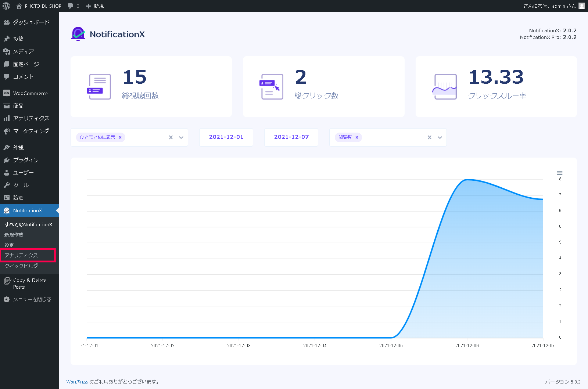Click the admin avatar in the admin bar
Screen dimensions: 588x389
pyautogui.click(x=582, y=6)
